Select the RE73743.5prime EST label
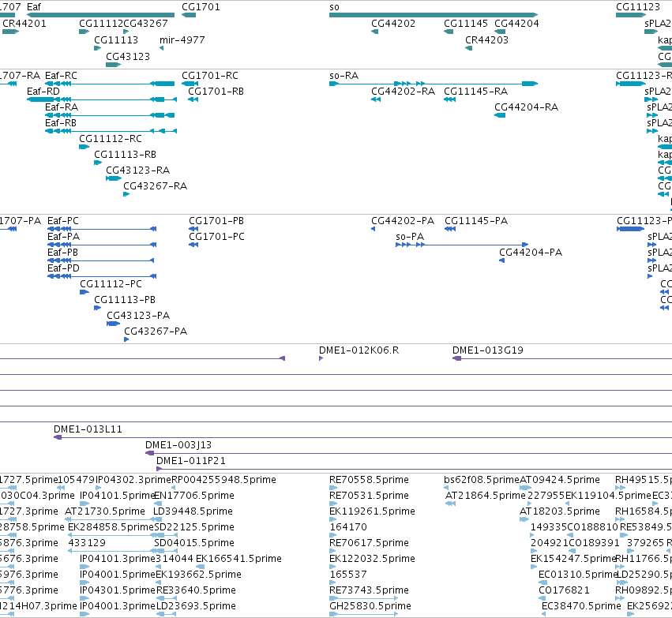The height and width of the screenshot is (618, 672). [x=369, y=590]
